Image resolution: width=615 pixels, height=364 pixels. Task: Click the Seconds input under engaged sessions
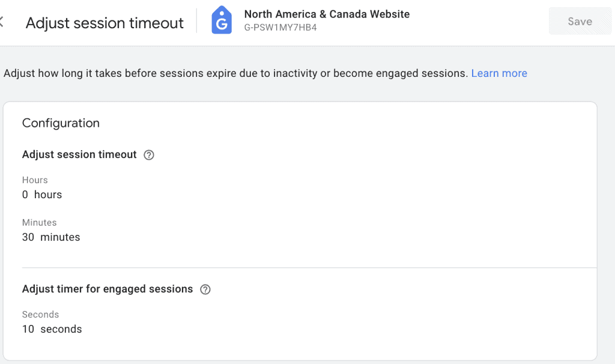[51, 329]
